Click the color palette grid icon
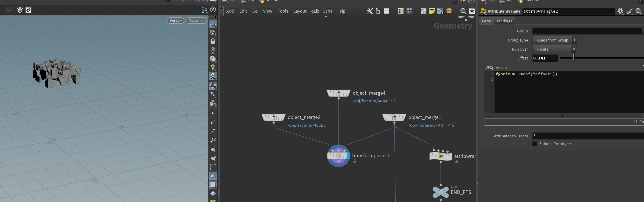The height and width of the screenshot is (202, 644). click(x=401, y=11)
